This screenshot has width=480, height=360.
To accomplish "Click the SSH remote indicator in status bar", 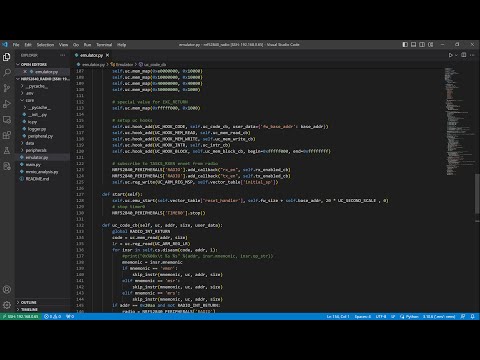I will coord(21,317).
